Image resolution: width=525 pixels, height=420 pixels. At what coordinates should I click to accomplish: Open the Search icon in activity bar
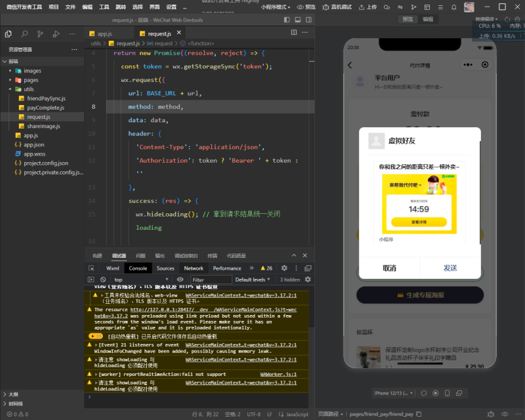24,34
